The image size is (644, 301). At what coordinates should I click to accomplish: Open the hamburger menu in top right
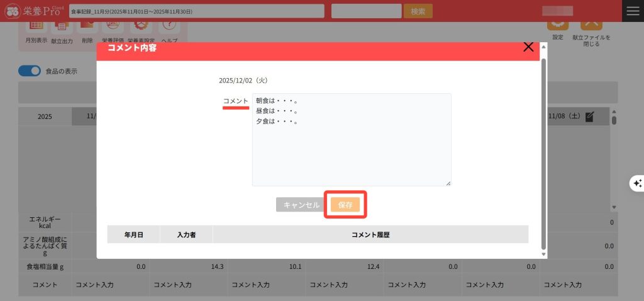(x=633, y=11)
